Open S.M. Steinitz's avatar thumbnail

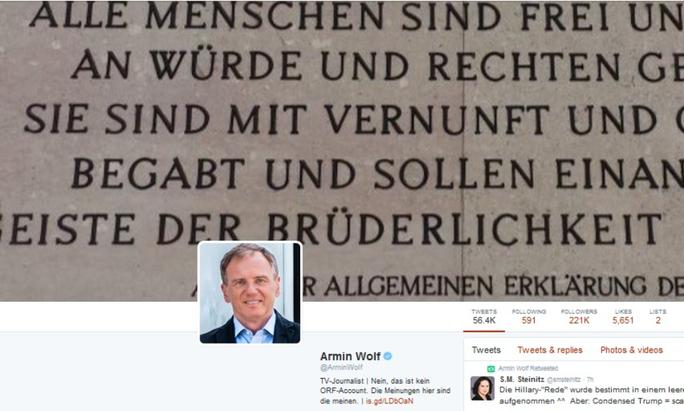[482, 388]
